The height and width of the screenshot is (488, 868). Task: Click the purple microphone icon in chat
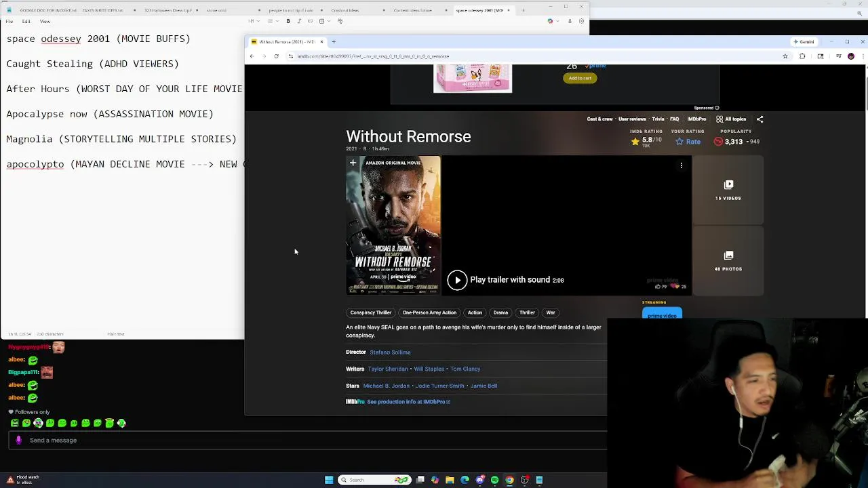click(18, 441)
